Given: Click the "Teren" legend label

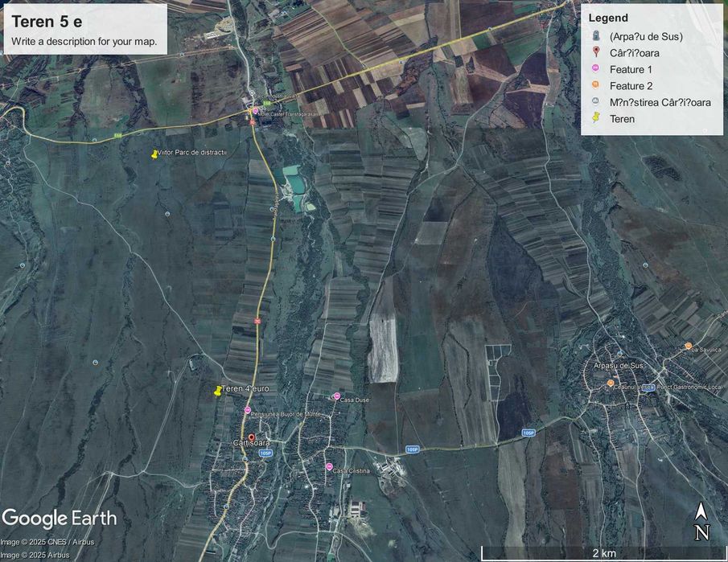Looking at the screenshot, I should (622, 119).
